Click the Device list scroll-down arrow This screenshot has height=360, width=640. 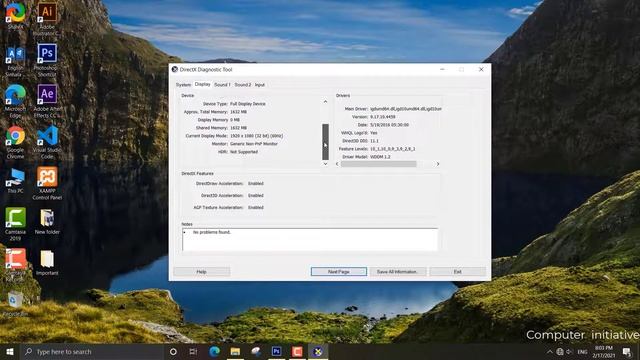click(325, 164)
